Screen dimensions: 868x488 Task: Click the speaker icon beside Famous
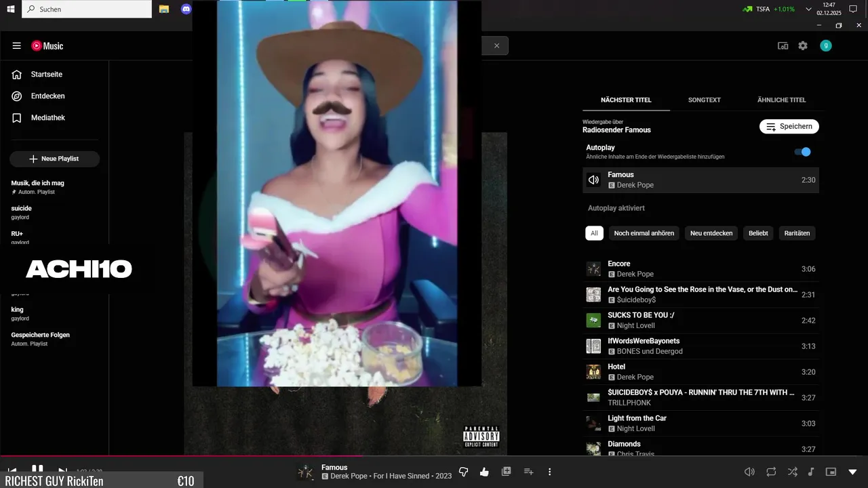tap(593, 180)
